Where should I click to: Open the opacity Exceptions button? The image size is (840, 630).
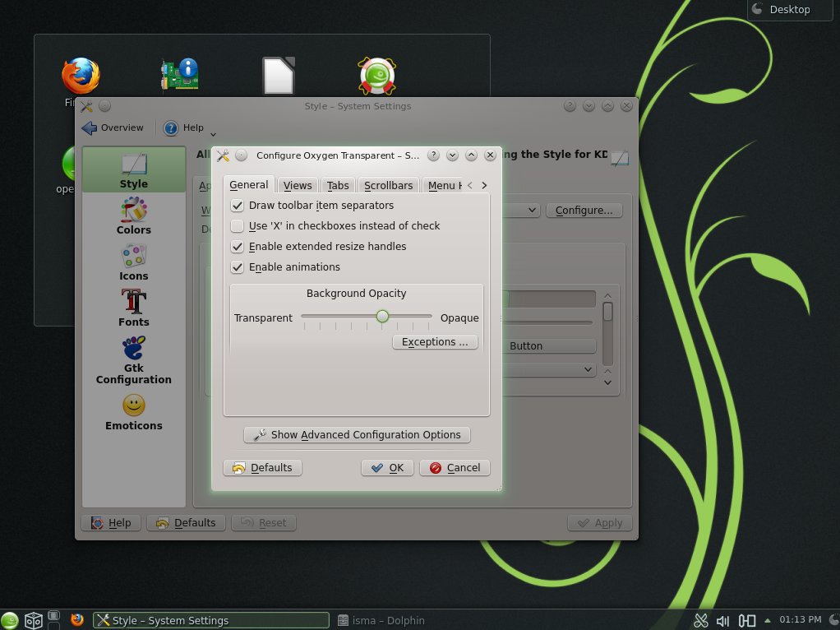[435, 342]
